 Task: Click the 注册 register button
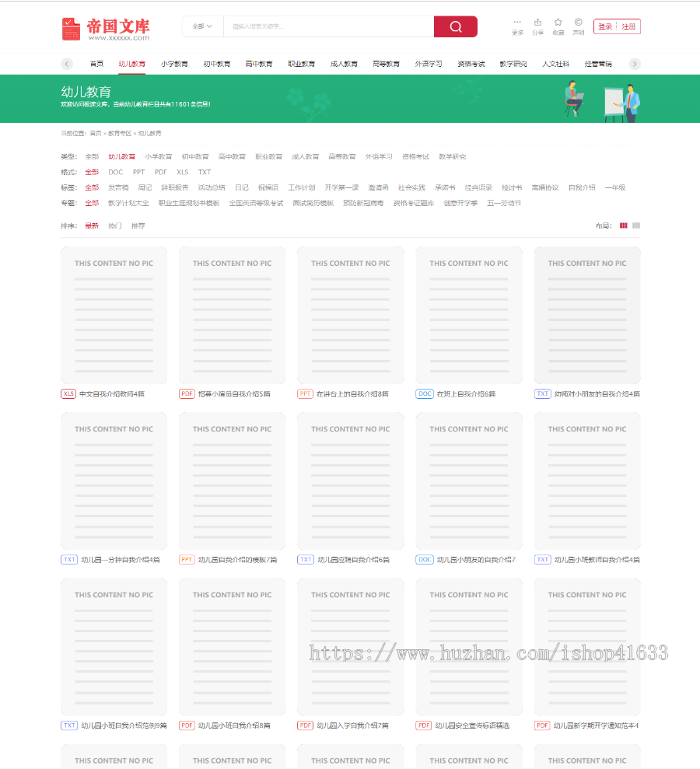pyautogui.click(x=628, y=26)
